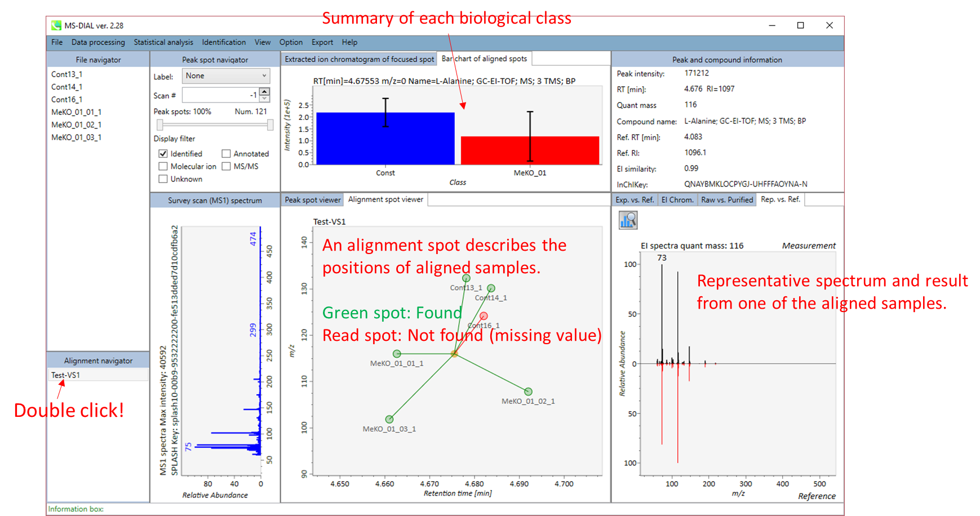
Task: Select file Cont16_1 in File navigator
Action: click(x=66, y=100)
